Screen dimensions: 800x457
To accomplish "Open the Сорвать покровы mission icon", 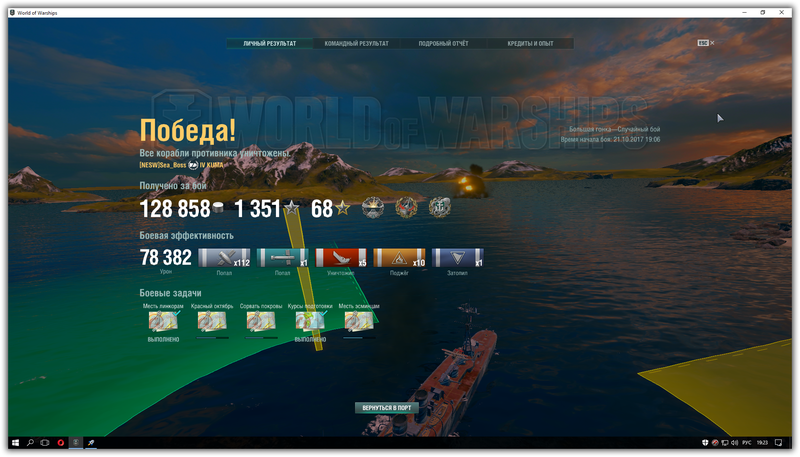I will click(x=261, y=321).
